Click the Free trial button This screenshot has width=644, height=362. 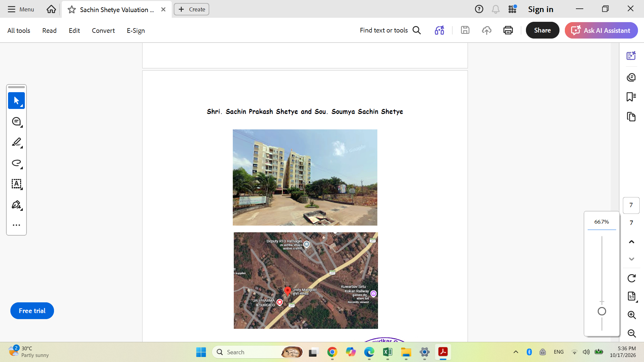click(x=32, y=311)
